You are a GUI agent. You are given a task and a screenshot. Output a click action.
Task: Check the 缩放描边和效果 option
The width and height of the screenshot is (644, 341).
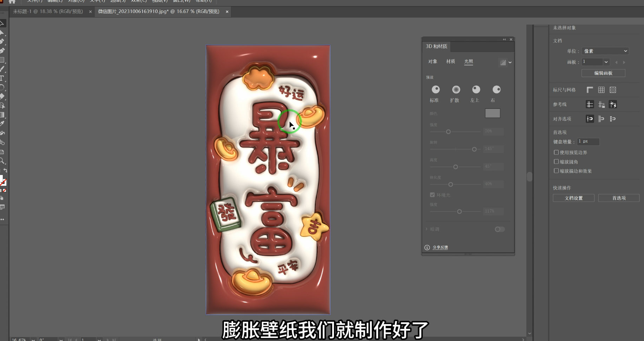point(556,171)
